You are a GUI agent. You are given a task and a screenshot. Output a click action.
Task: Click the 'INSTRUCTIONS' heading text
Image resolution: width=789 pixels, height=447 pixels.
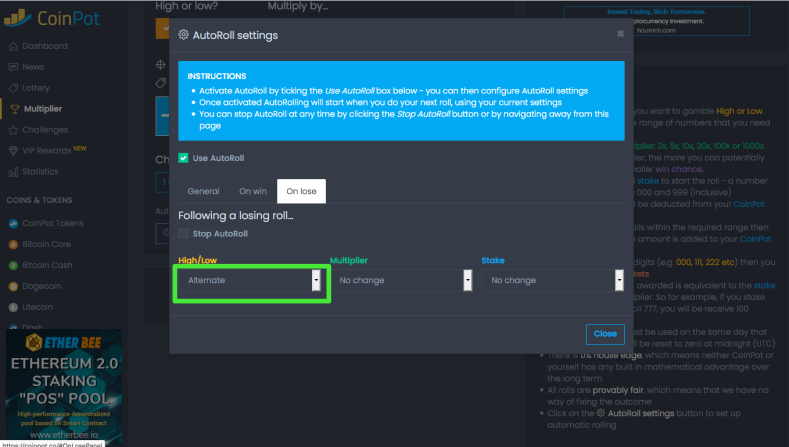click(217, 76)
